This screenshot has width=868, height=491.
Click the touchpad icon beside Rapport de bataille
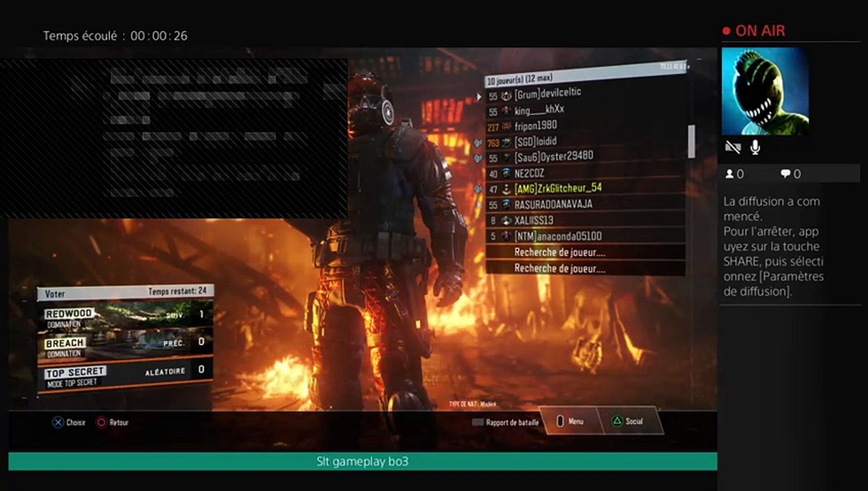[x=478, y=422]
